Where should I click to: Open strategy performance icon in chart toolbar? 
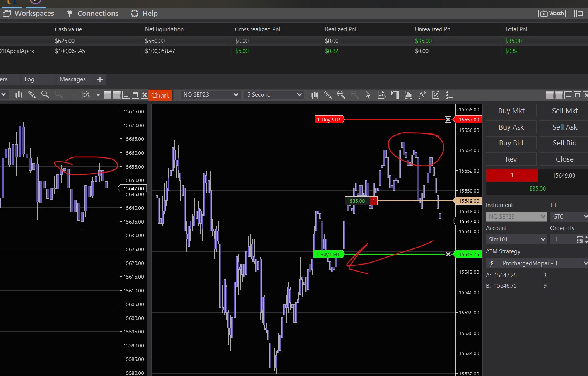[436, 95]
